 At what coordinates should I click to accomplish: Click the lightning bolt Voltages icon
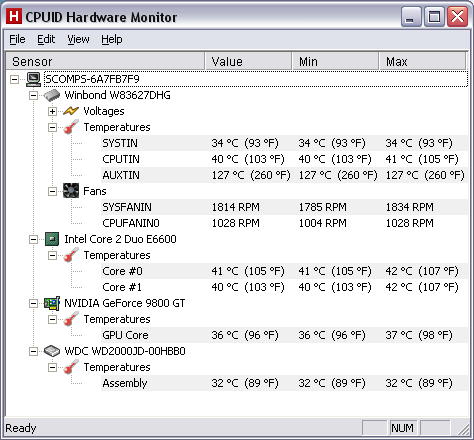coord(71,111)
